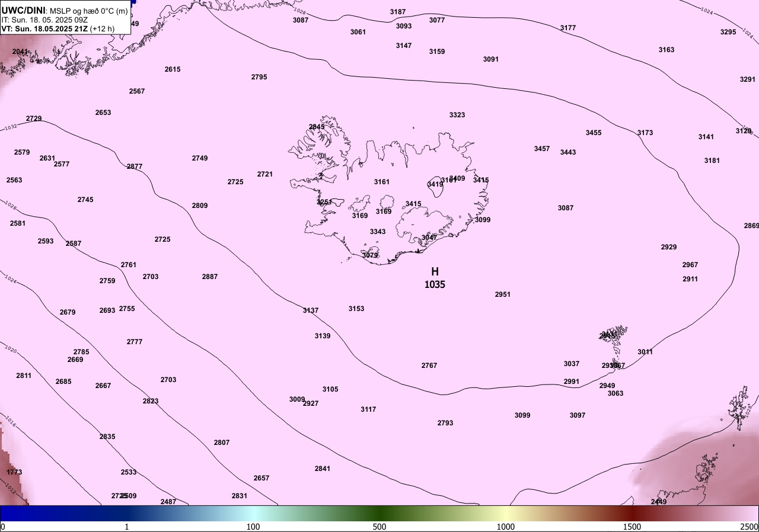Click the 2745 height value
This screenshot has width=759, height=532.
(x=85, y=200)
